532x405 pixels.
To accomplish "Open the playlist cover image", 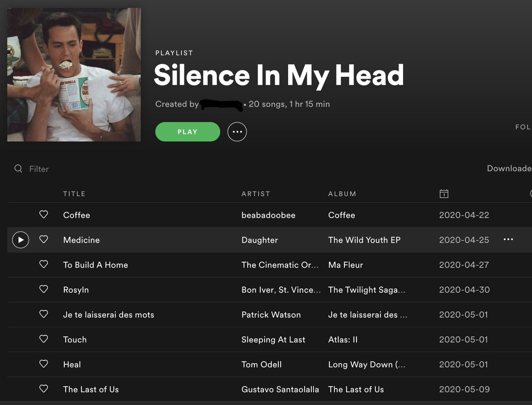I will [x=74, y=75].
